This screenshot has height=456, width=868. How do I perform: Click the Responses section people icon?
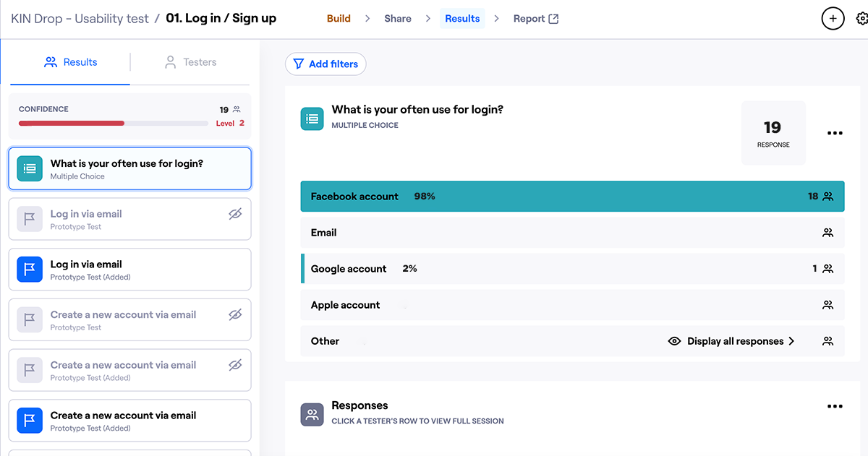pos(312,415)
